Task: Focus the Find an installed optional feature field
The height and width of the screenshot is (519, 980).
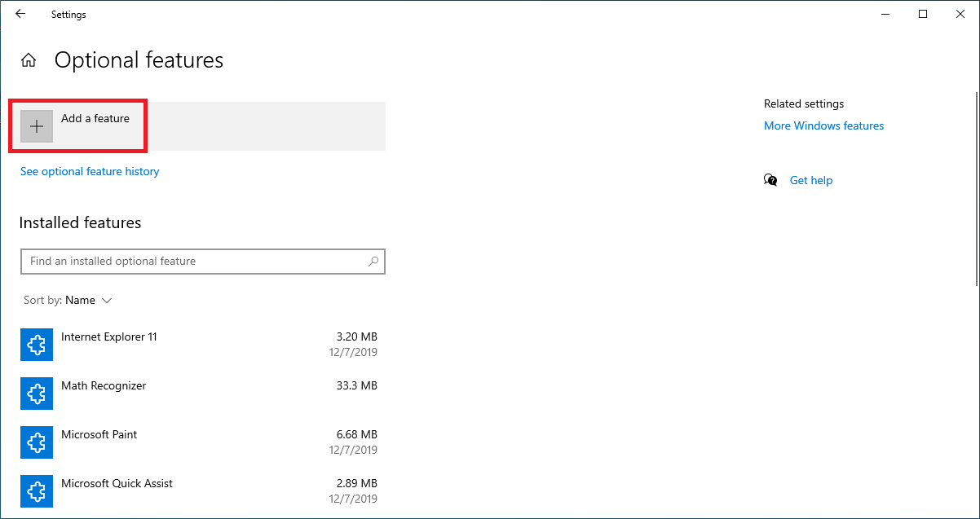Action: (x=194, y=262)
